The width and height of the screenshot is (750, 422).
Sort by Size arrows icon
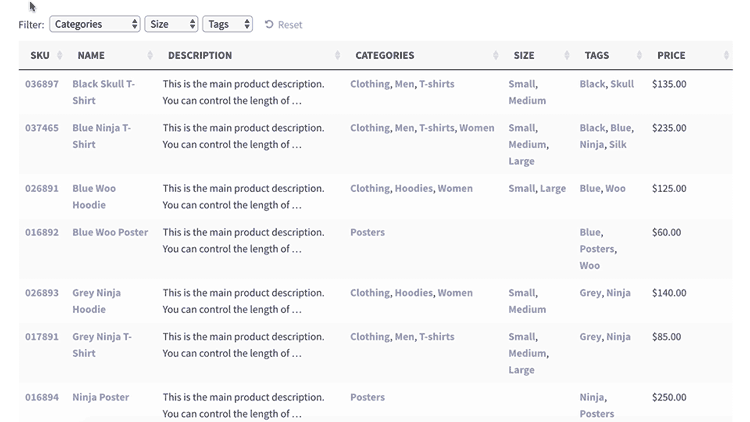pyautogui.click(x=567, y=56)
